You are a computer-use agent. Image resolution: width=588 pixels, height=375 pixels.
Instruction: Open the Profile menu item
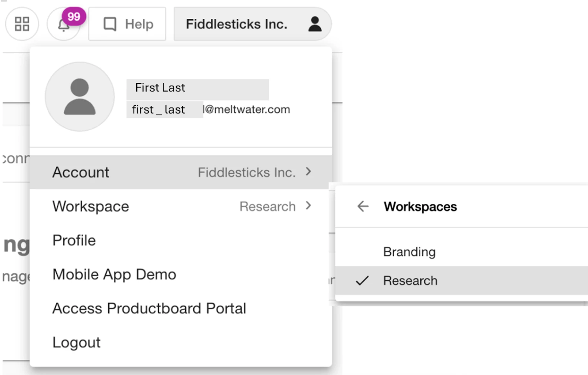[x=74, y=240]
